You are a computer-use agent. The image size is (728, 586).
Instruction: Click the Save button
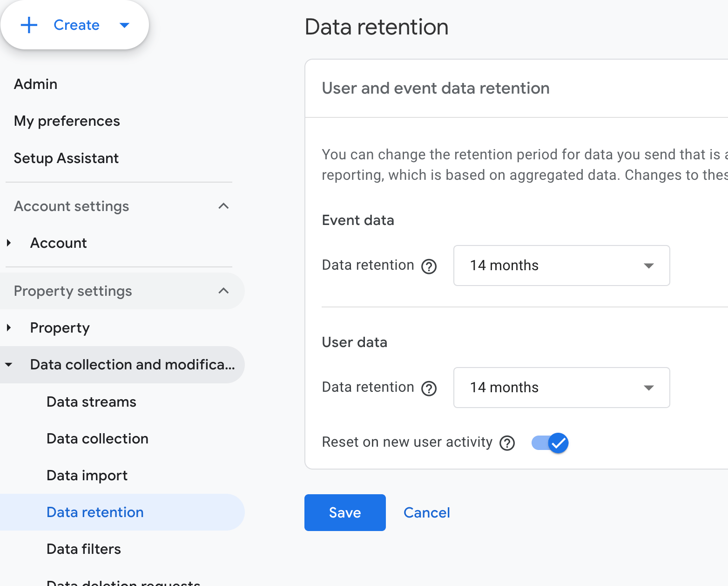point(345,512)
